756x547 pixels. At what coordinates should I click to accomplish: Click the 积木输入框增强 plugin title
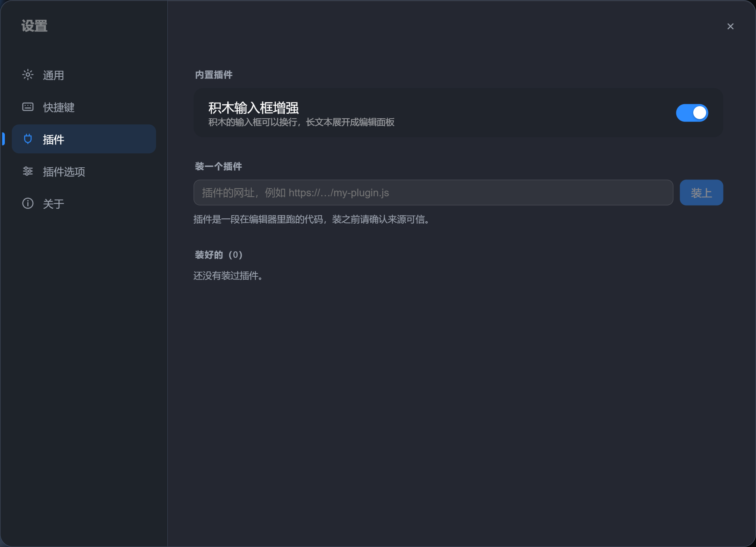pyautogui.click(x=253, y=108)
